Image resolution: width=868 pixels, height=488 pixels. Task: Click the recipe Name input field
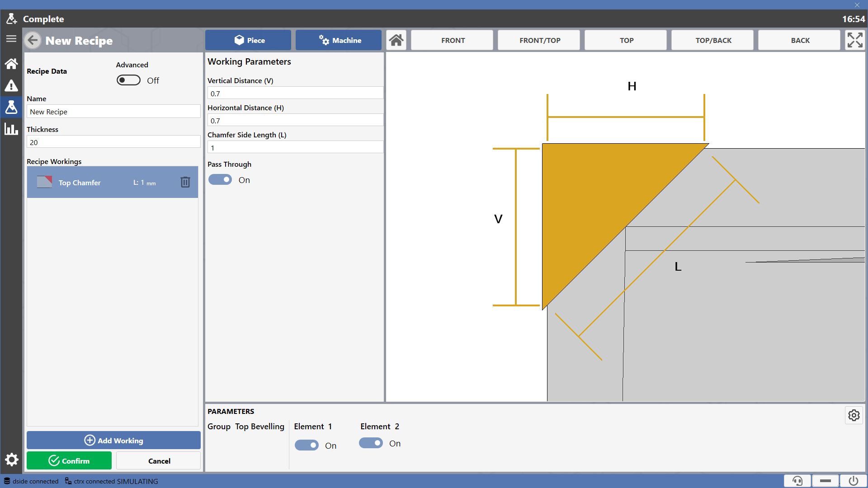pos(113,112)
